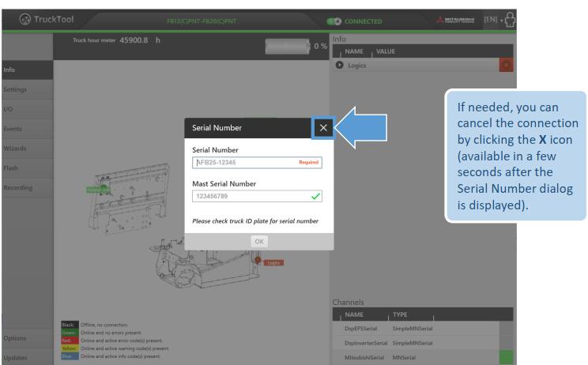Click the VALUE column header in Info
Image resolution: width=588 pixels, height=365 pixels.
(x=386, y=51)
